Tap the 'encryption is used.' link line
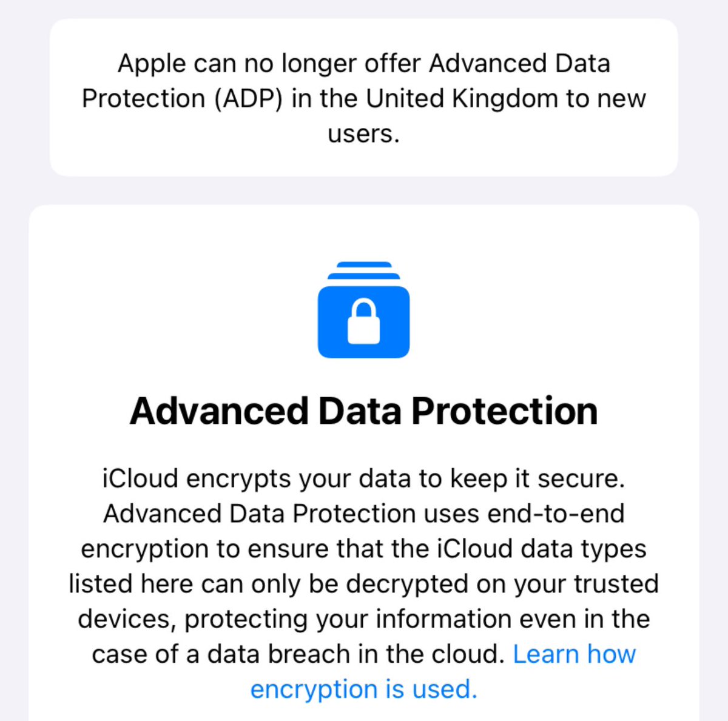 point(363,689)
